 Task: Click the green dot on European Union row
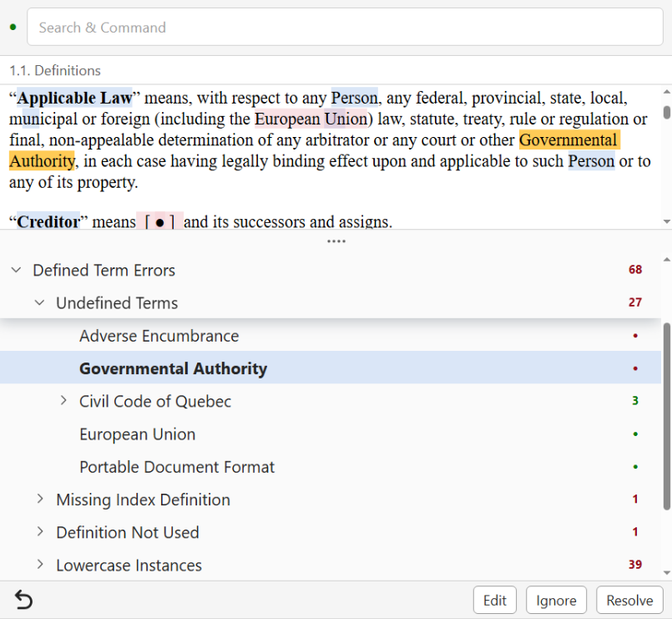pos(635,434)
